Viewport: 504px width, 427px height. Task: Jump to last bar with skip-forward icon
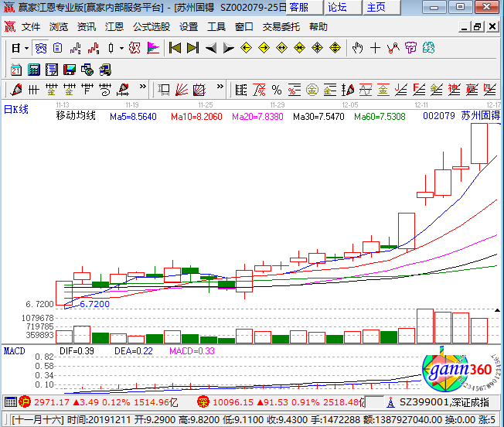pyautogui.click(x=192, y=48)
